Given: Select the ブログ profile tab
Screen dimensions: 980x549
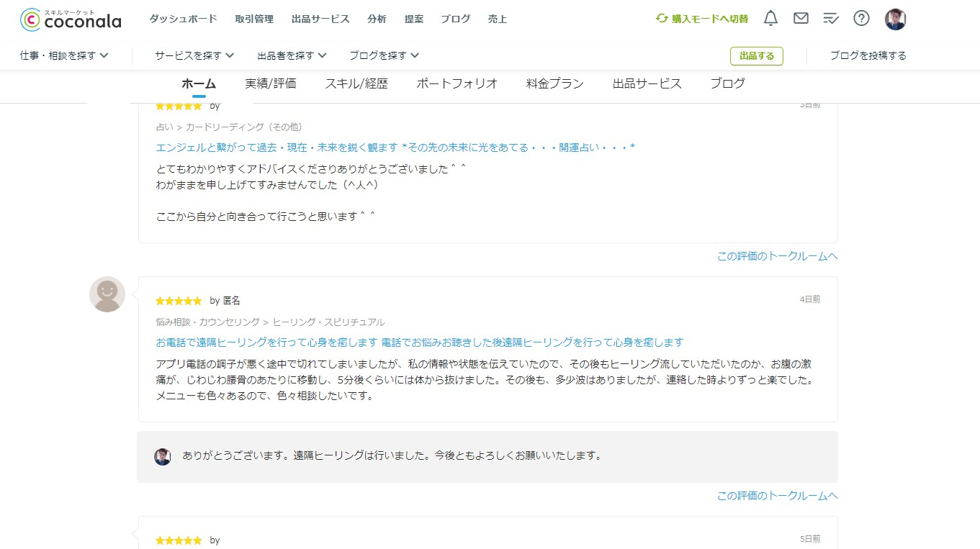Looking at the screenshot, I should pyautogui.click(x=728, y=83).
